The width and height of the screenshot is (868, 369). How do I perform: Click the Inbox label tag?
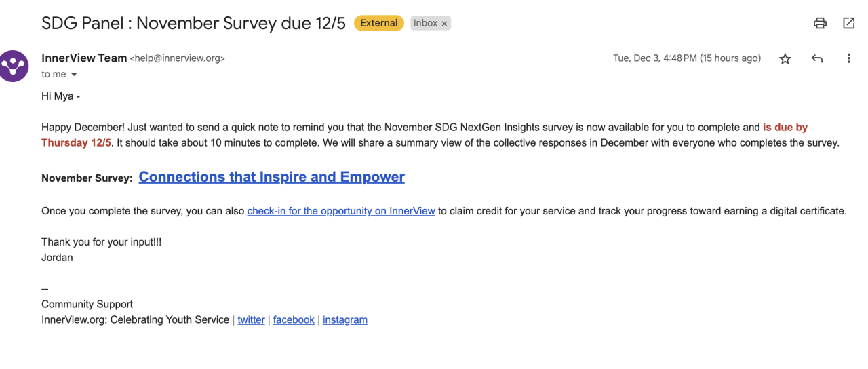click(x=425, y=23)
